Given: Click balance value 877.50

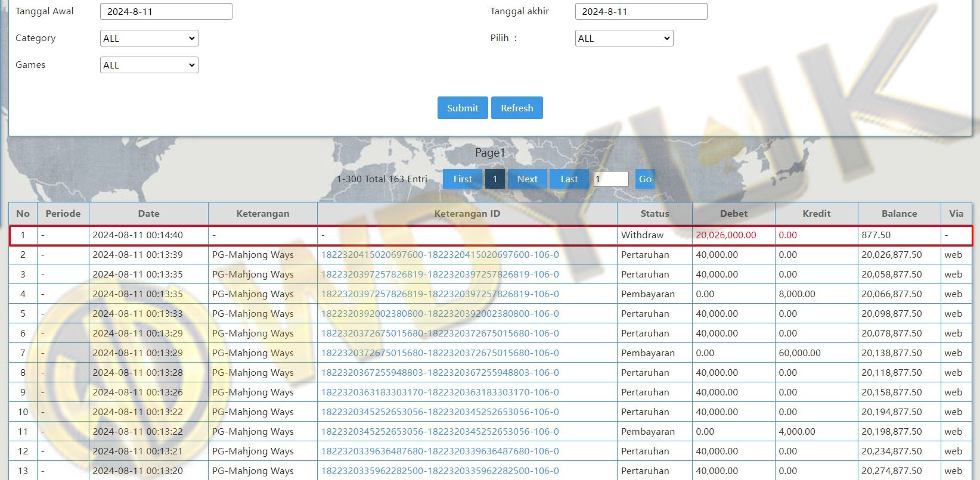Looking at the screenshot, I should (x=876, y=235).
